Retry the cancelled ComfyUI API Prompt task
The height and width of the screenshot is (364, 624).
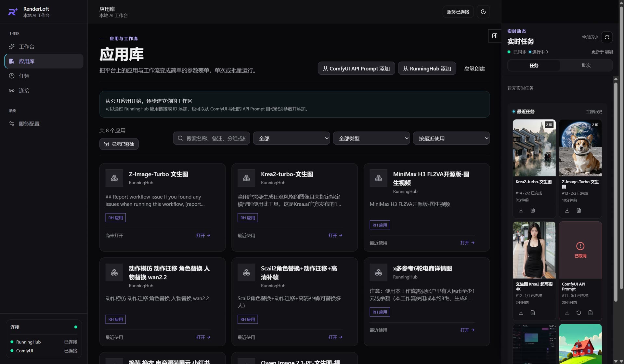pos(578,313)
